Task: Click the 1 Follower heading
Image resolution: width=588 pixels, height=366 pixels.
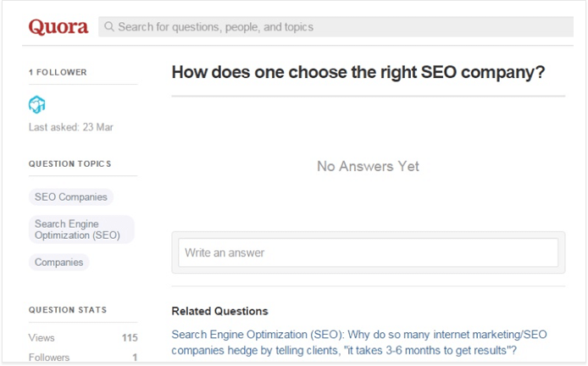Action: coord(58,72)
